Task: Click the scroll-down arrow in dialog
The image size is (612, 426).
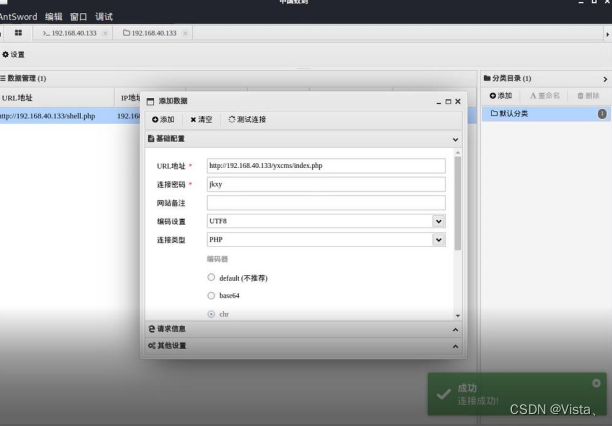Action: 458,315
